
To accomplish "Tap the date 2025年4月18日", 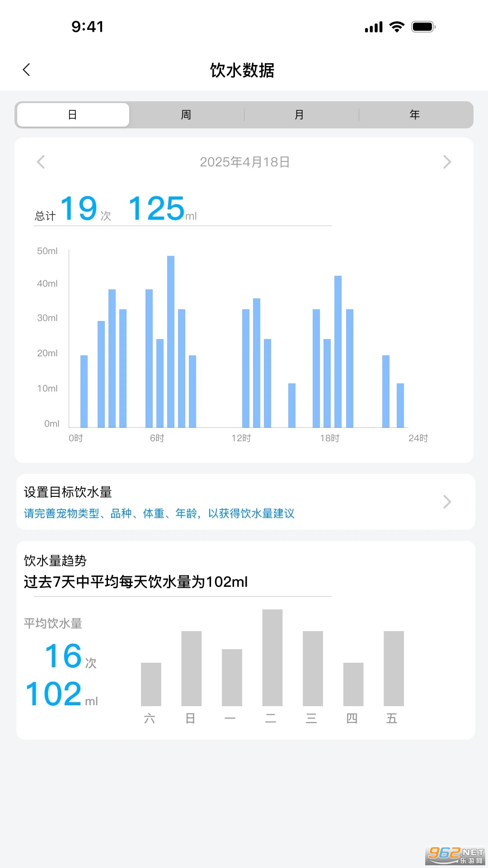I will coord(244,162).
